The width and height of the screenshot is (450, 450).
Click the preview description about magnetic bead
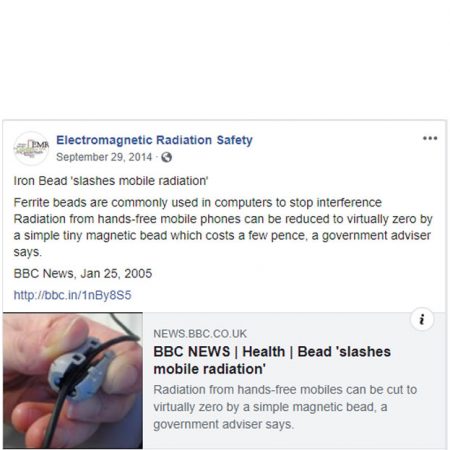(x=285, y=407)
